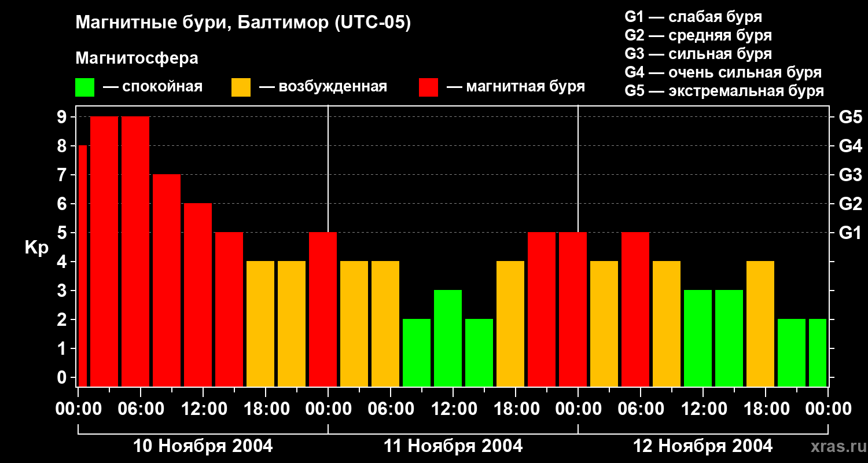The height and width of the screenshot is (463, 868).
Task: Click the 'G3' label on the right axis
Action: pyautogui.click(x=850, y=175)
